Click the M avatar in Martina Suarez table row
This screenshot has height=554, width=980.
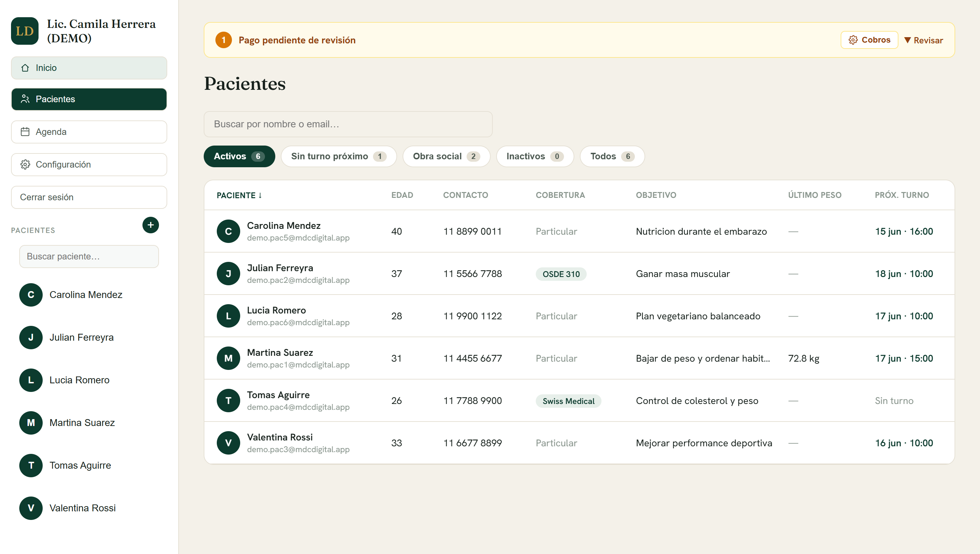(x=228, y=358)
